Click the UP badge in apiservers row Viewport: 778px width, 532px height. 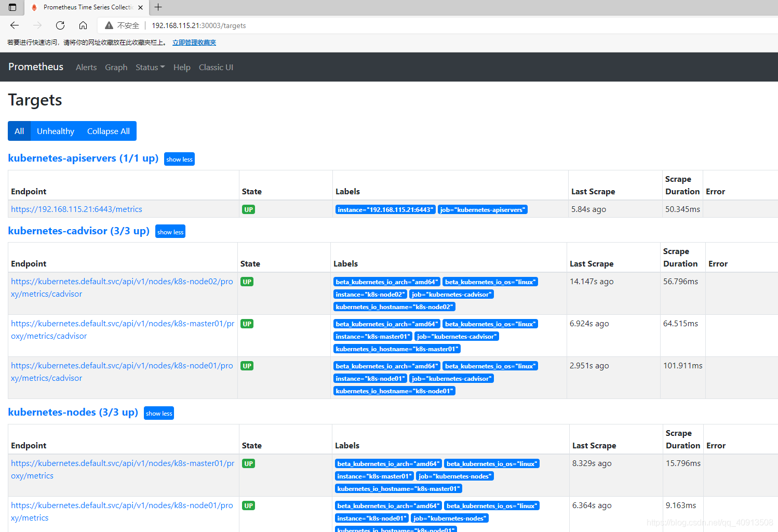point(248,209)
